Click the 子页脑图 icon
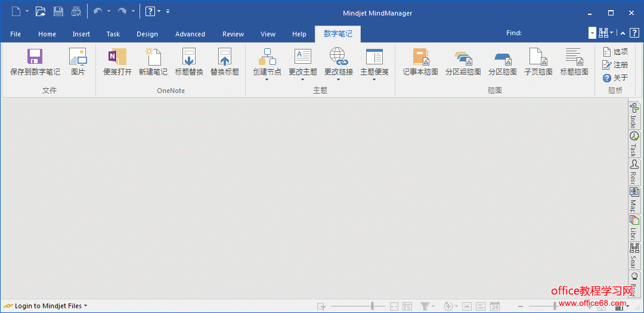 tap(538, 57)
